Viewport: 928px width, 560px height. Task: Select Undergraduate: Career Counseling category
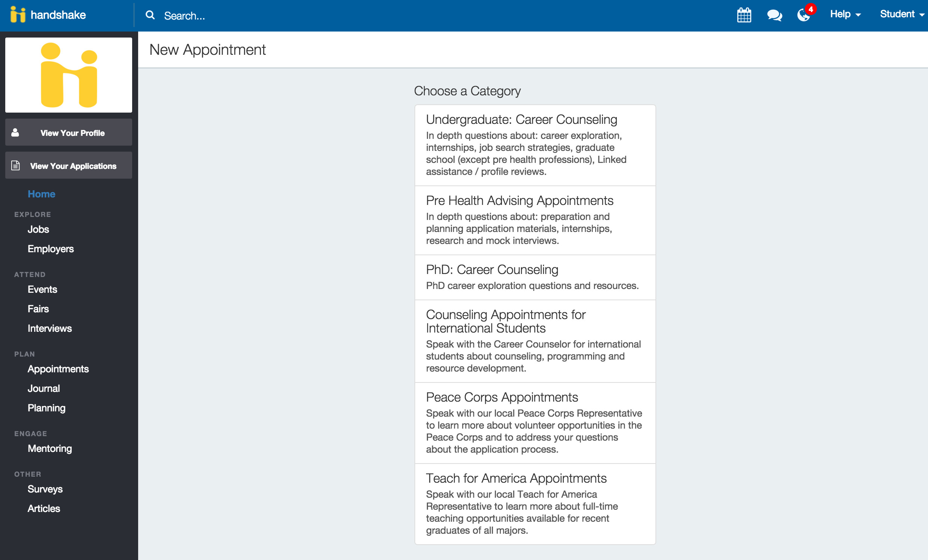click(x=535, y=145)
